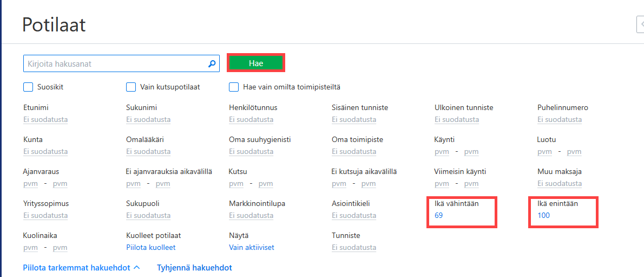644x277 pixels.
Task: Open the Kunta filter
Action: [45, 151]
